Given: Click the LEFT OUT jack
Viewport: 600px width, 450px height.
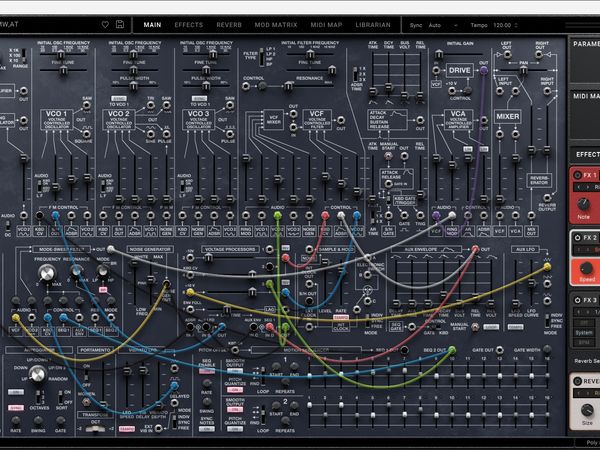Looking at the screenshot, I should pyautogui.click(x=507, y=55).
